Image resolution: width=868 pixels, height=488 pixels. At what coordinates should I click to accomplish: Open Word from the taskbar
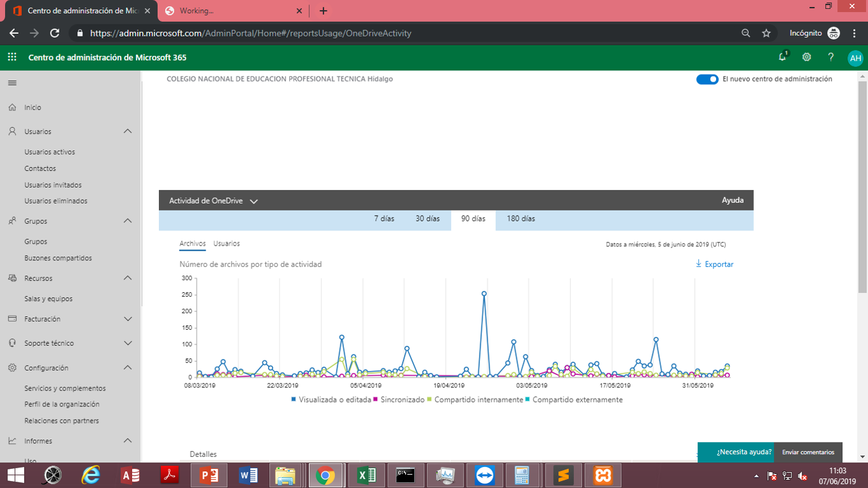(248, 475)
